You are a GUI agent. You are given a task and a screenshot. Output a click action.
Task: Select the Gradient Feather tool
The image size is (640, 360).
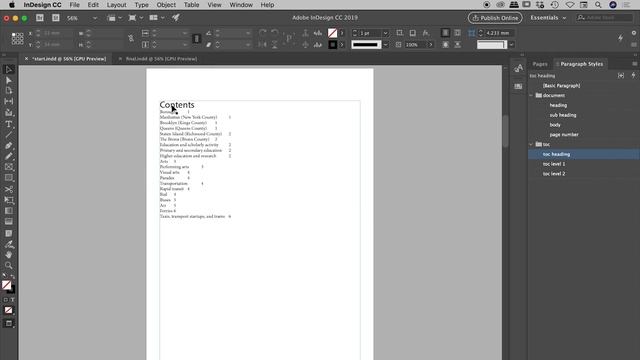9,221
